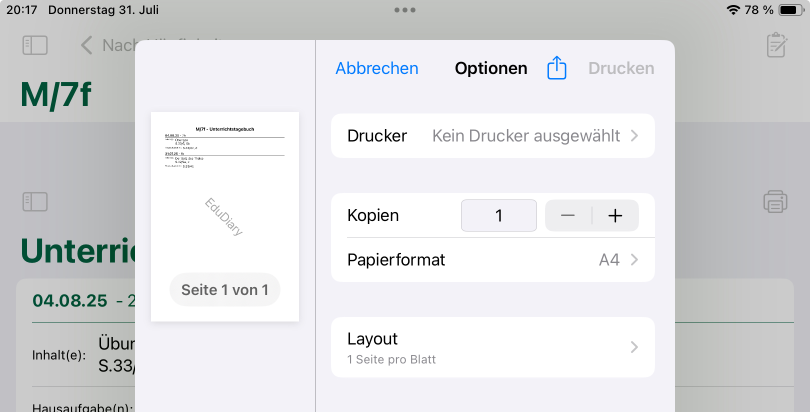Viewport: 810px width, 412px height.
Task: Expand the Papierformat A4 option
Action: coord(492,260)
